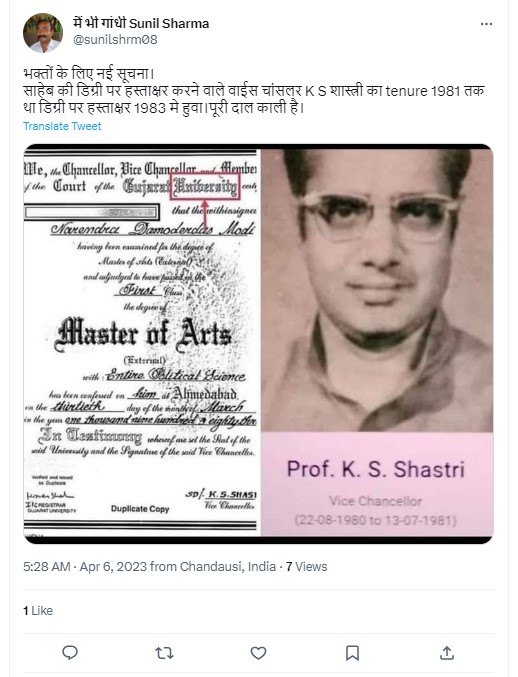518x677 pixels.
Task: Open the share upload icon
Action: point(447,653)
